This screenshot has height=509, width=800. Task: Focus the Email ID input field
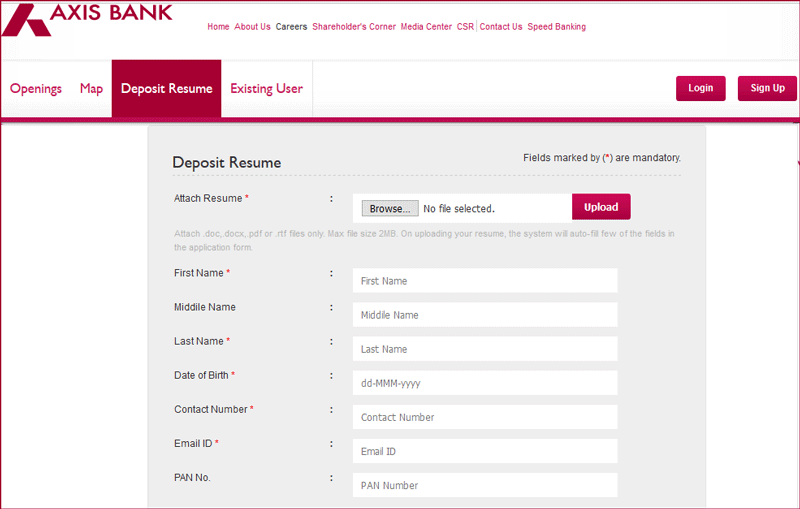(x=485, y=451)
